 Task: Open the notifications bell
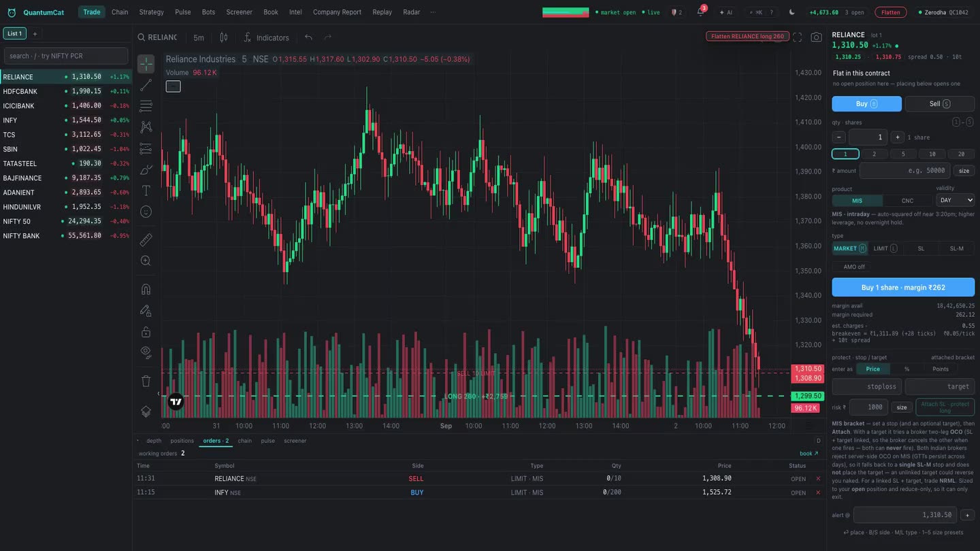701,12
